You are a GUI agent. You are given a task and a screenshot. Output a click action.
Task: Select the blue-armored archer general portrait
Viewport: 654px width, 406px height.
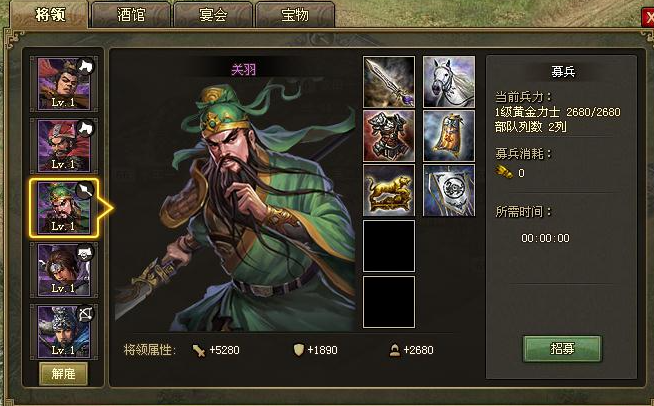pos(64,331)
